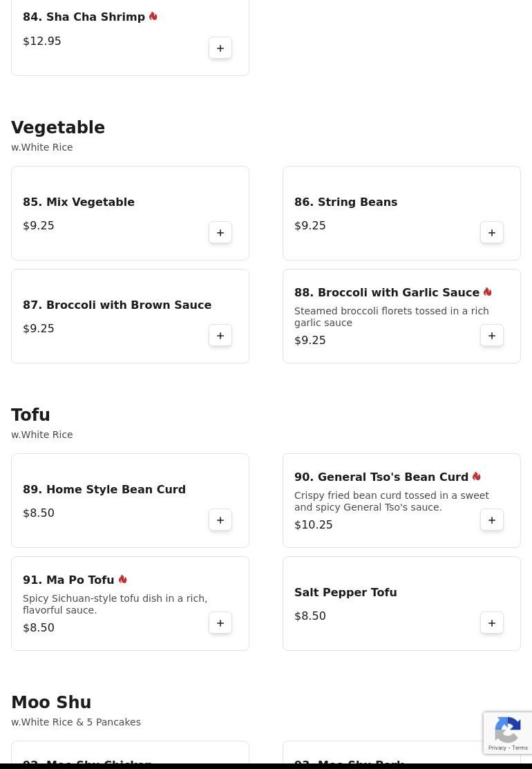This screenshot has height=769, width=532.
Task: Click the Moo Shu section heading
Action: [x=51, y=703]
